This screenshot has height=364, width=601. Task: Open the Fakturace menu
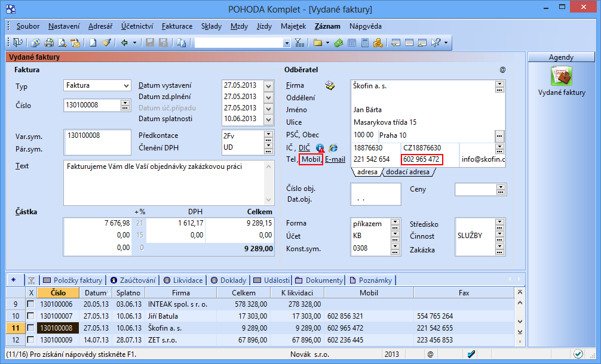click(x=177, y=26)
